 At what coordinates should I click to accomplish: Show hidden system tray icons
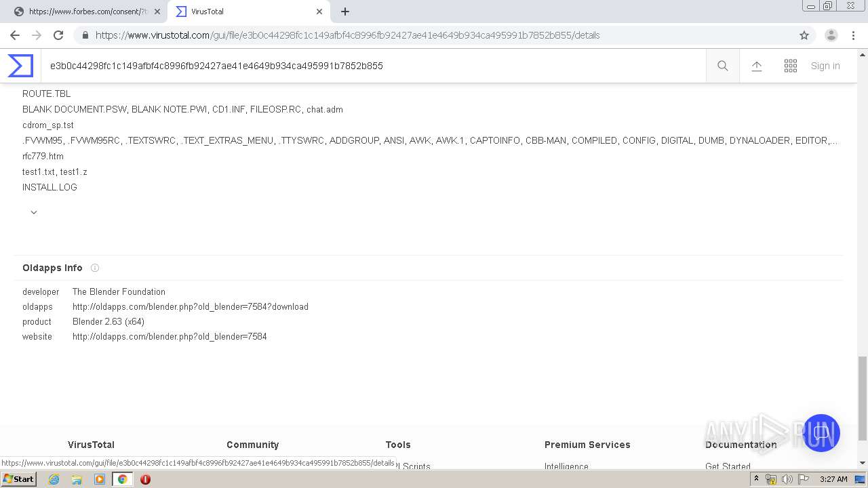pyautogui.click(x=757, y=479)
